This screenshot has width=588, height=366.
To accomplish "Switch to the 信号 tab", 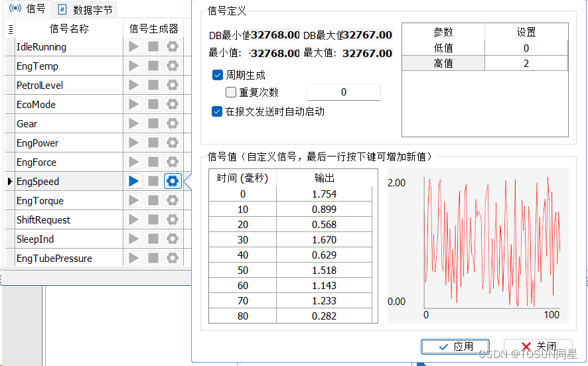I will [x=27, y=9].
